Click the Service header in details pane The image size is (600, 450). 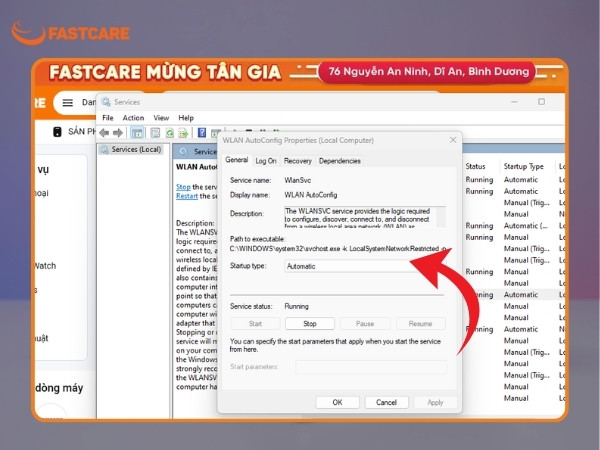(x=205, y=152)
